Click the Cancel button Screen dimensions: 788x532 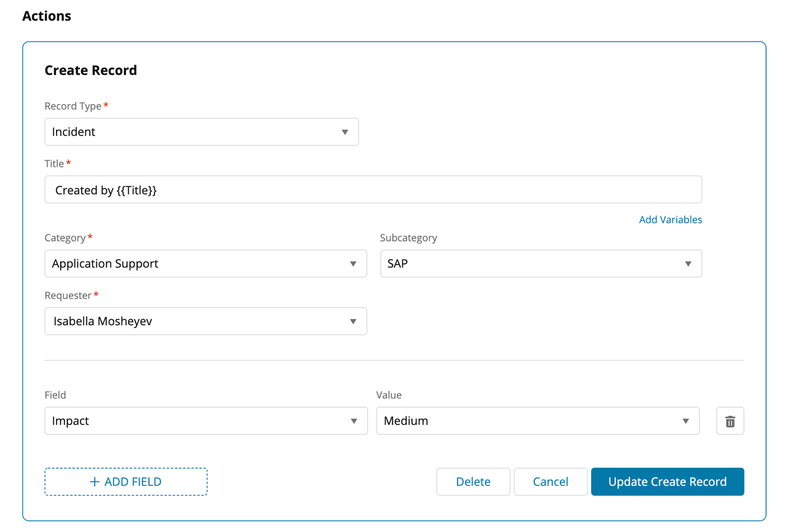(x=550, y=482)
